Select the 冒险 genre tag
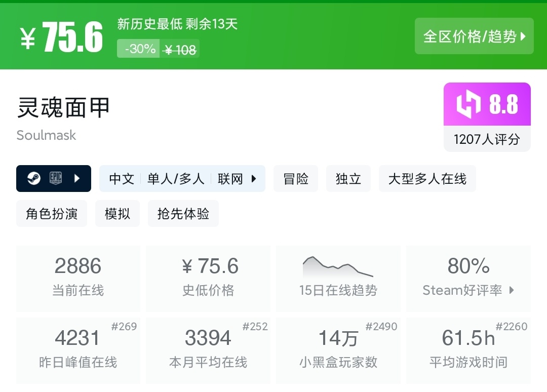Image resolution: width=547 pixels, height=392 pixels. click(x=296, y=179)
